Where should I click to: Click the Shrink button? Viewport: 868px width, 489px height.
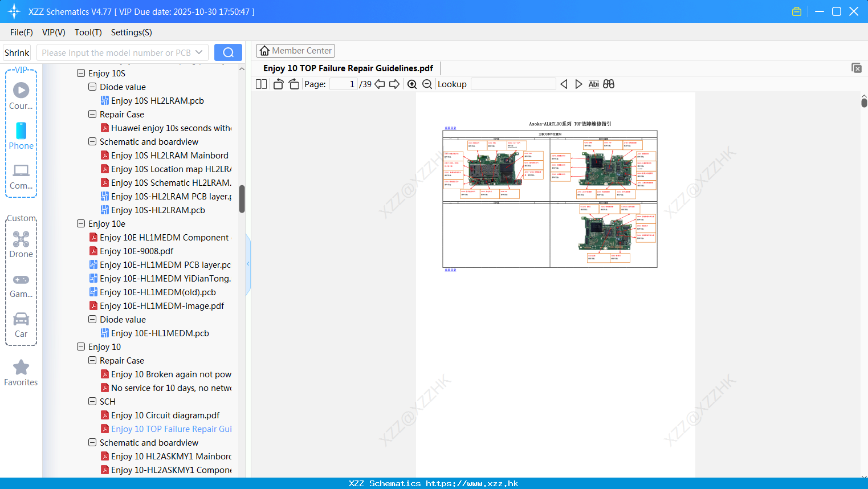pos(17,52)
